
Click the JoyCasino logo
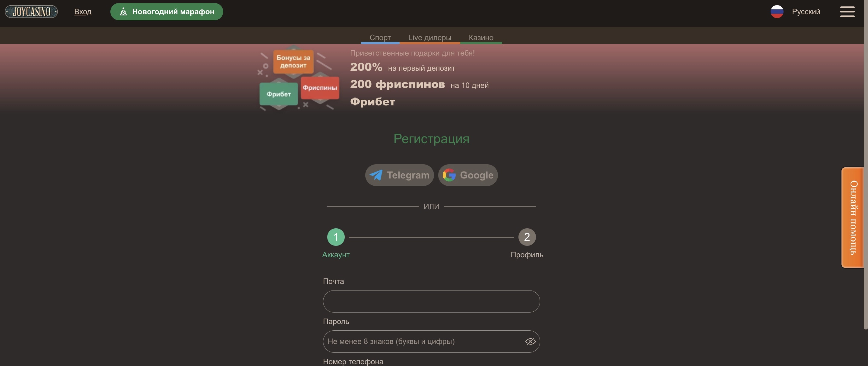(31, 11)
